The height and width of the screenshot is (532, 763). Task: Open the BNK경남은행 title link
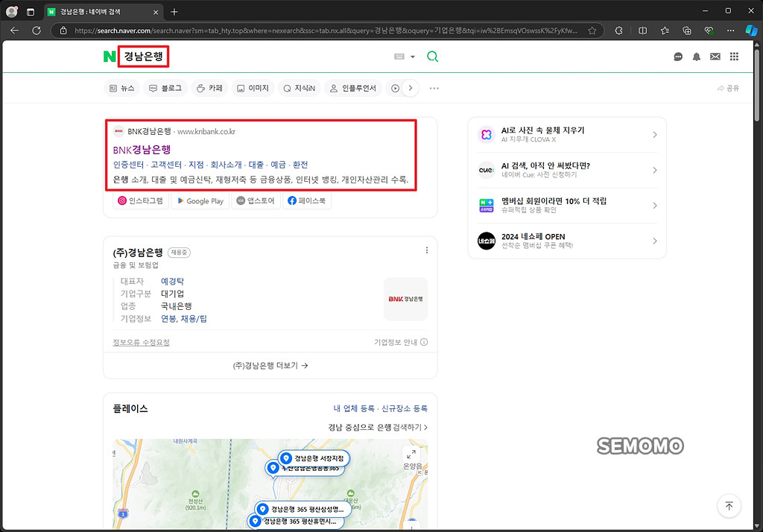tap(142, 150)
